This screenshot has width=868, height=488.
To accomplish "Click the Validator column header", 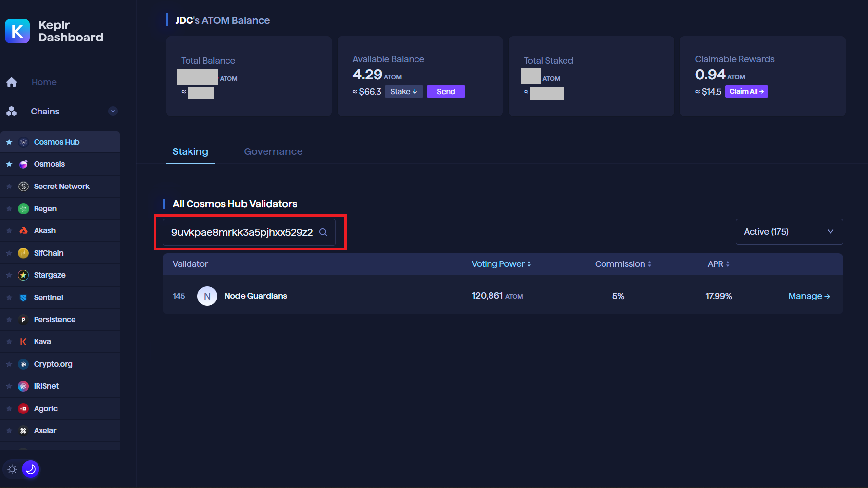I will pyautogui.click(x=190, y=264).
